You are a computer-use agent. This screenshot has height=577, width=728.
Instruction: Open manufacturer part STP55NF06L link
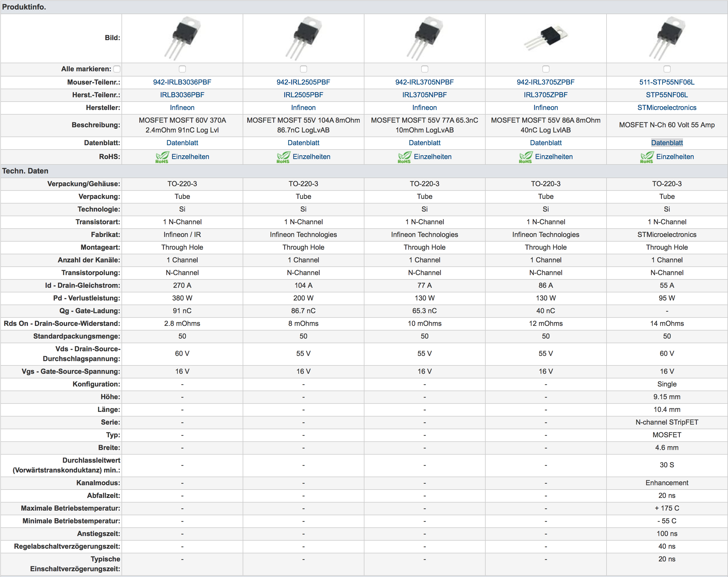[x=667, y=95]
